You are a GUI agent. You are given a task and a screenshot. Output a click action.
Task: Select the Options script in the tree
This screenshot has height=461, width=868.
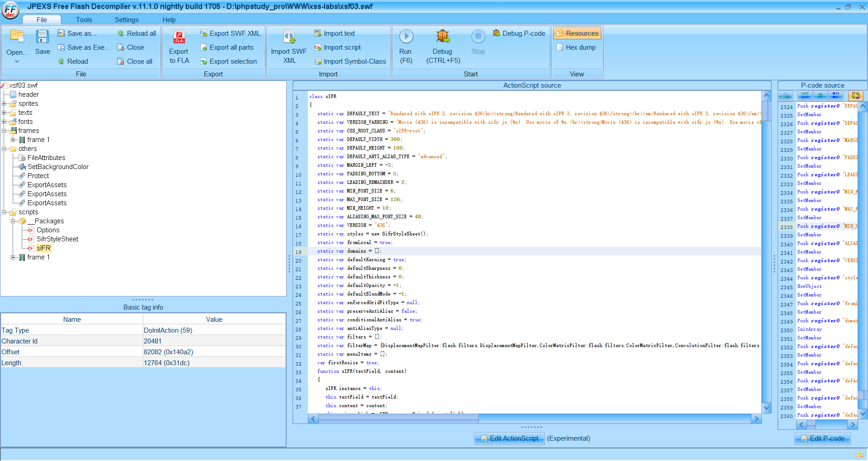[x=48, y=230]
